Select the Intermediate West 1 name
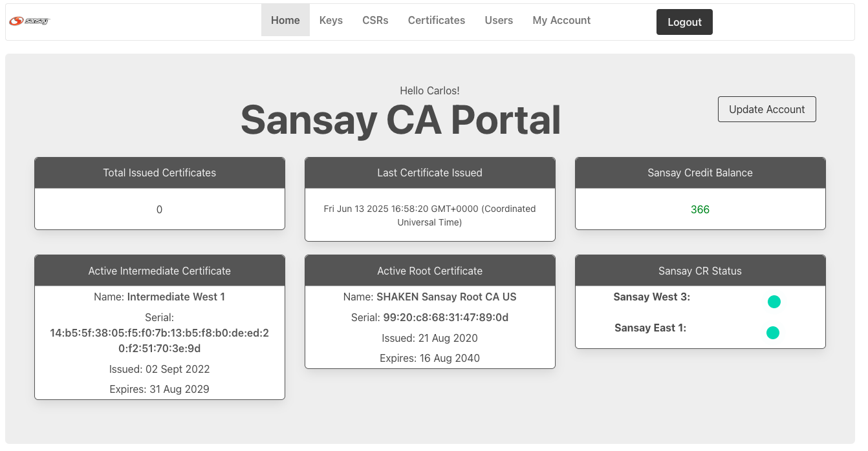Screen dimensions: 868x451 (176, 297)
